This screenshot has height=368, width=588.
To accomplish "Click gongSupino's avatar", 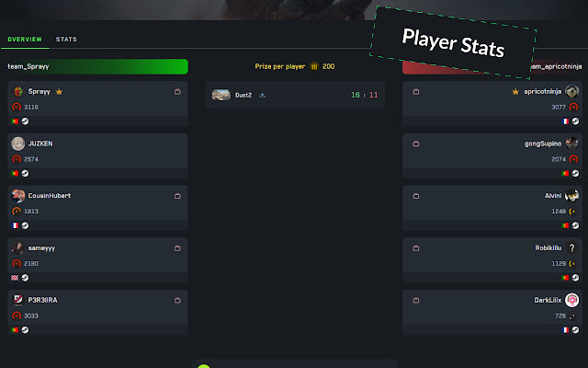I will (571, 144).
